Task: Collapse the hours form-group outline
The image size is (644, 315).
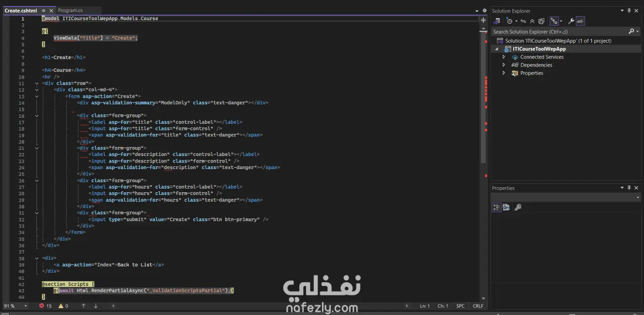Action: click(36, 180)
